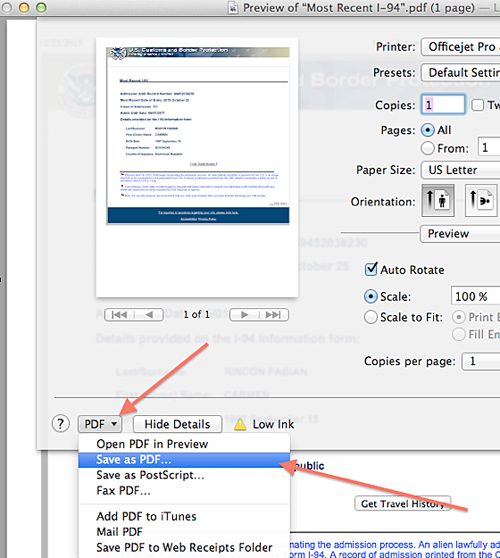The image size is (500, 558).
Task: Click the Low Ink text label
Action: click(273, 424)
